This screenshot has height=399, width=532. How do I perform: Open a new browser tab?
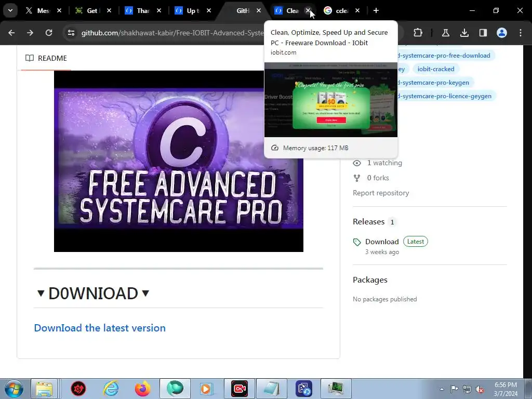pyautogui.click(x=376, y=10)
